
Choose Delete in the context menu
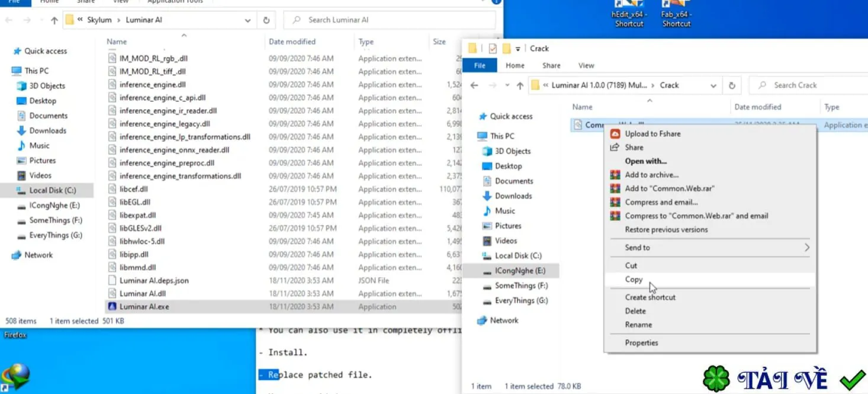(x=635, y=311)
